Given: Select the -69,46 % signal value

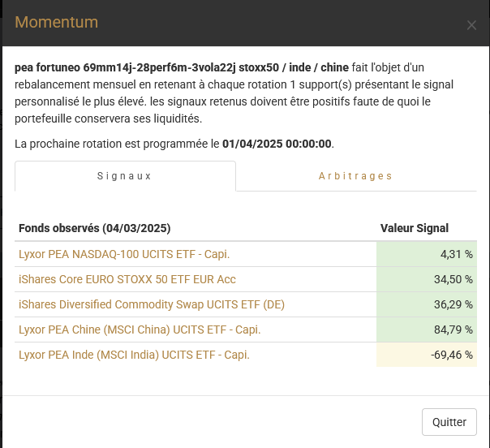Looking at the screenshot, I should point(452,355).
